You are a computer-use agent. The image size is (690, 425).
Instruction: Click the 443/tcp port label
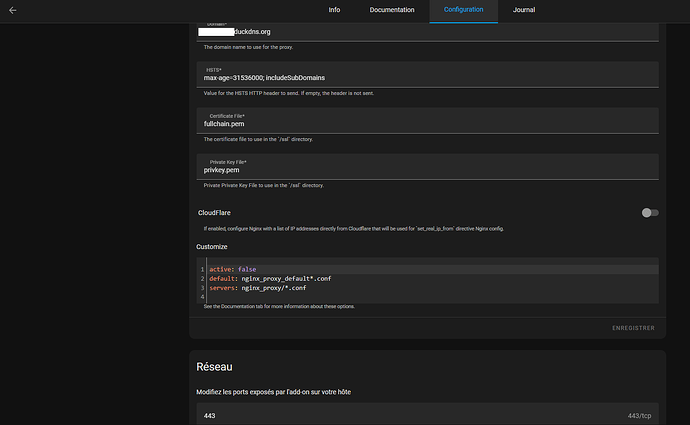point(640,415)
